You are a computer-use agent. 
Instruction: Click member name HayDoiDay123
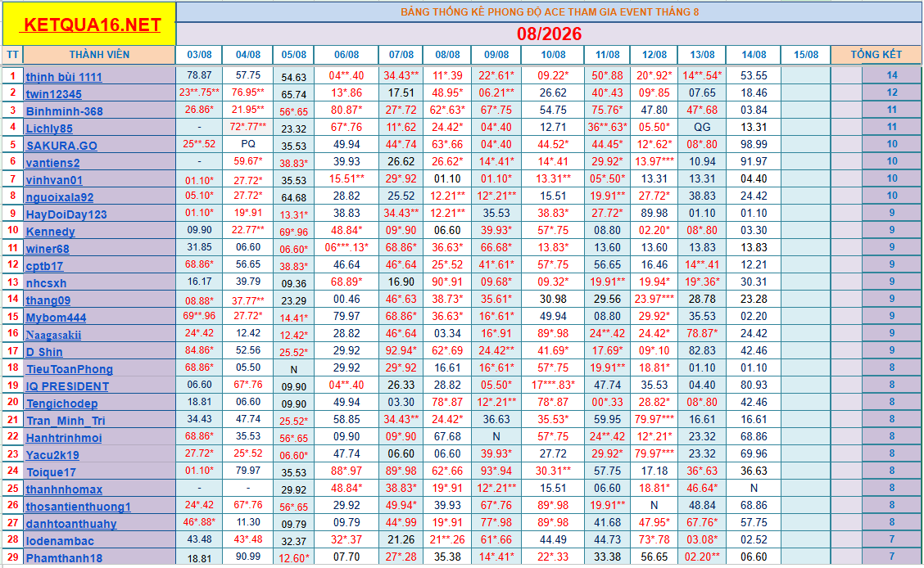[66, 214]
